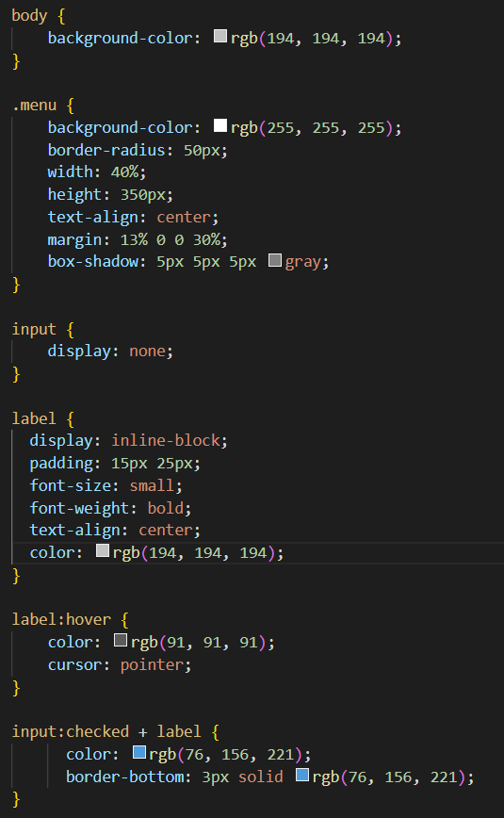The height and width of the screenshot is (818, 504).
Task: Click the label color rgb(194, 194, 194) swatch
Action: point(103,551)
